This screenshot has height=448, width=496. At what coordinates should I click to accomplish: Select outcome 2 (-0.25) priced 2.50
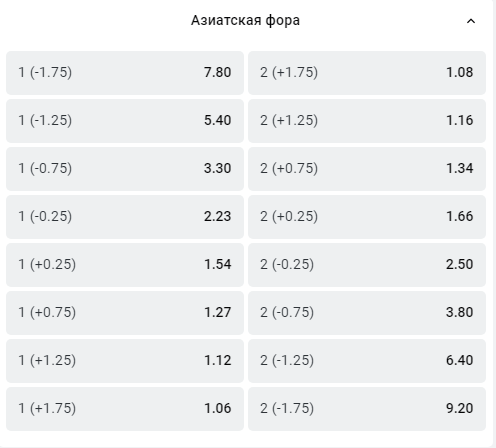tap(367, 265)
